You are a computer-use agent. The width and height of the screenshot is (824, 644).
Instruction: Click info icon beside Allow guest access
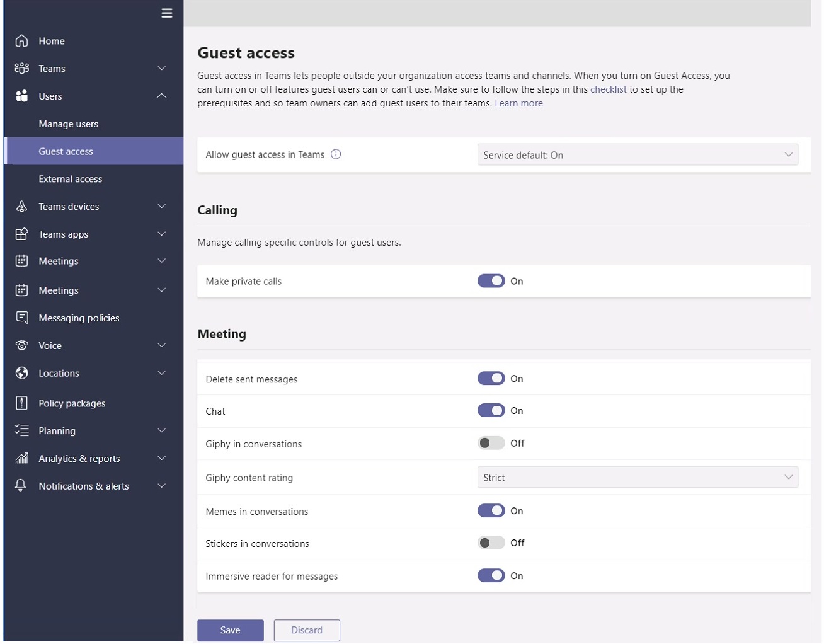[336, 154]
